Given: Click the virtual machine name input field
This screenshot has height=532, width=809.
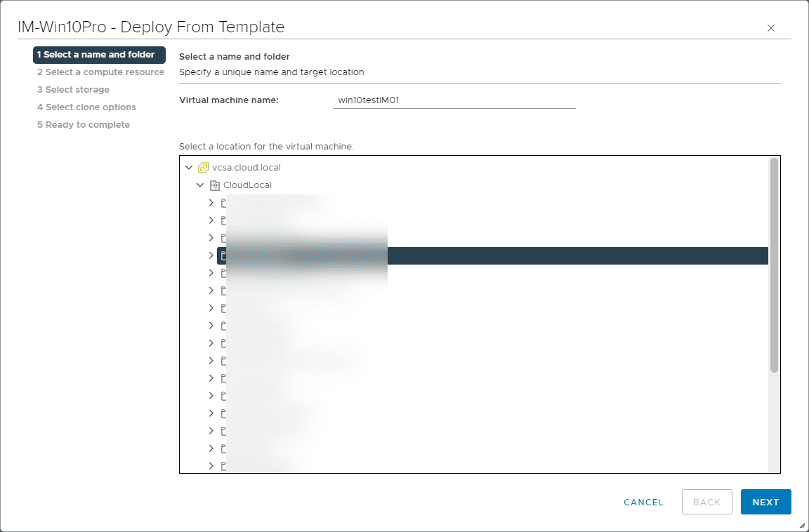Looking at the screenshot, I should [x=454, y=100].
